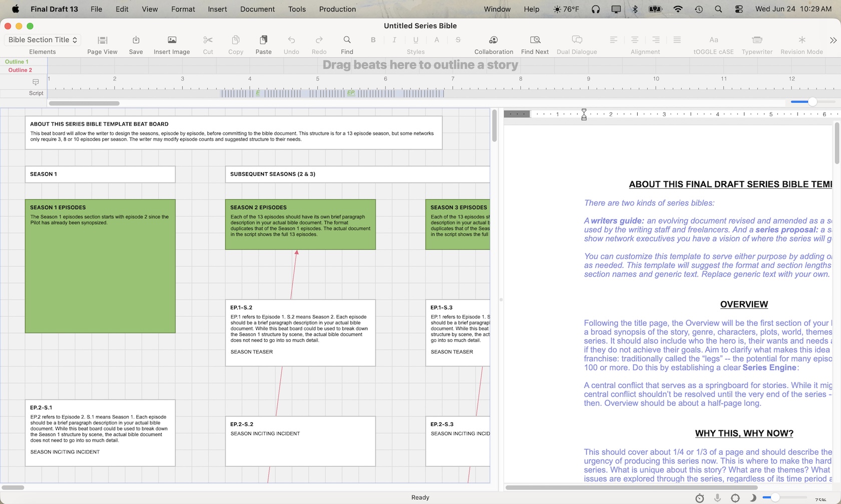Open the Page View toolbar icon
The image size is (841, 504).
[102, 40]
